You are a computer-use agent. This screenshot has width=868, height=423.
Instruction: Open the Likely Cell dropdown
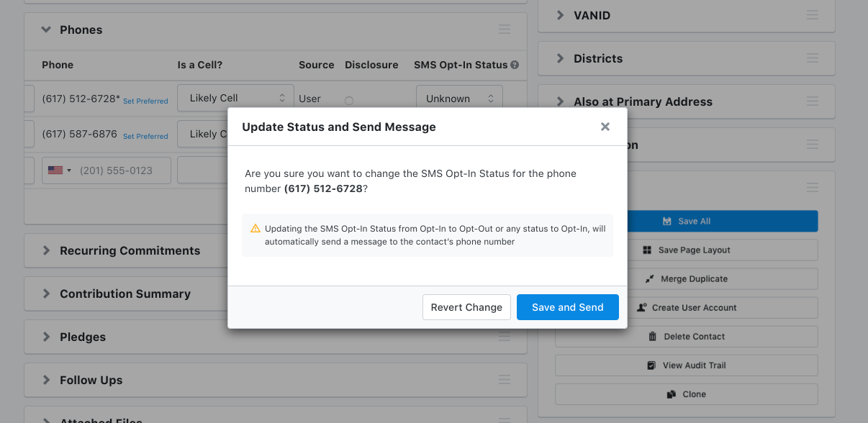(235, 98)
